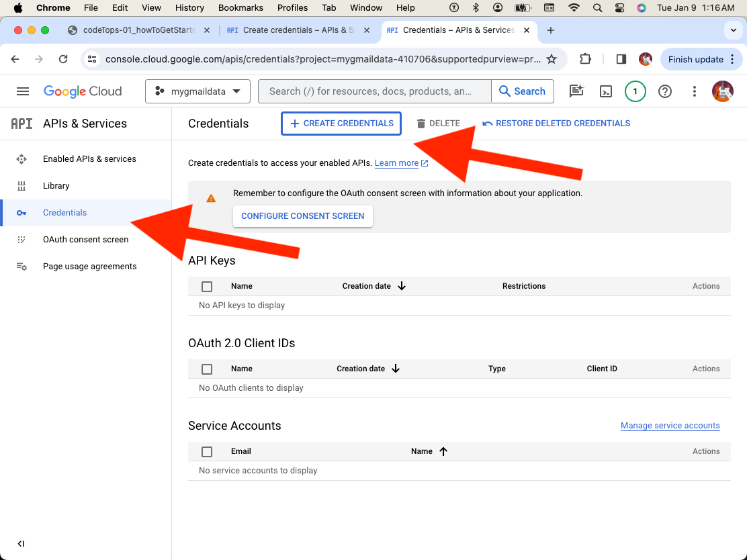Screen dimensions: 747x560
Task: Open the notifications badge showing 1
Action: (x=635, y=91)
